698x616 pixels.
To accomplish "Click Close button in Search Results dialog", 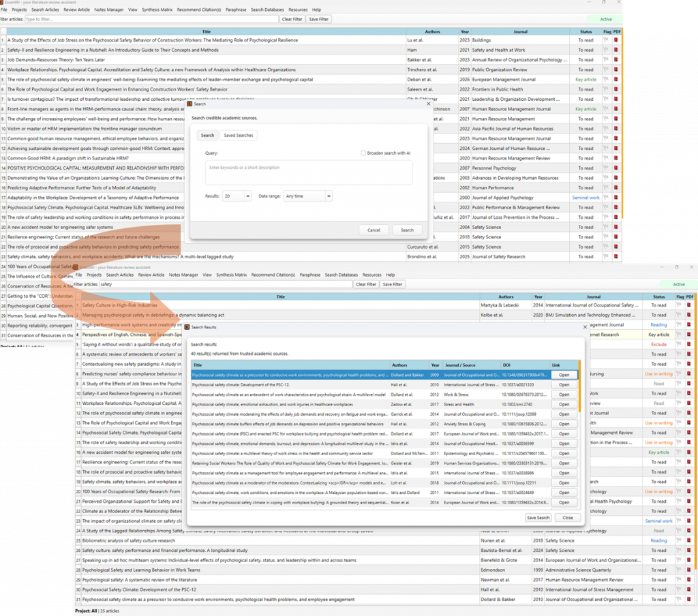I will click(x=568, y=518).
